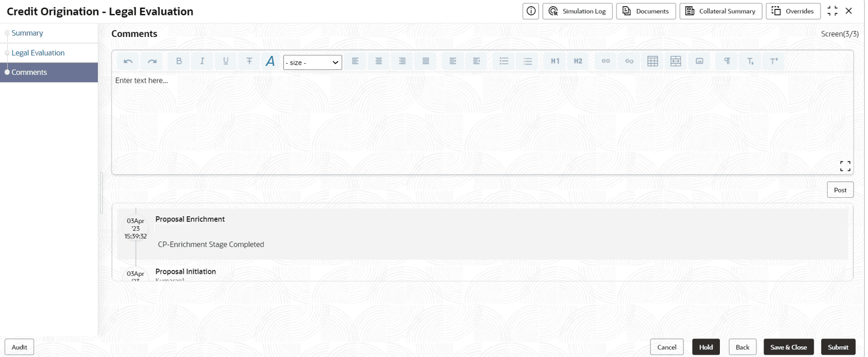Open the font color picker (A icon)

pos(270,61)
